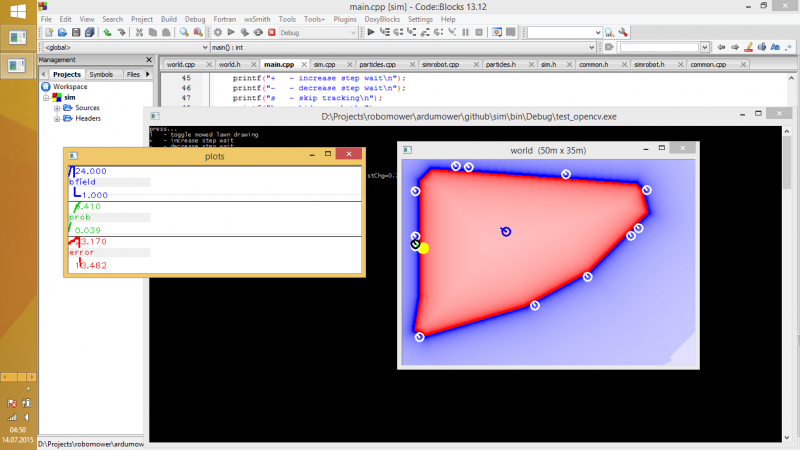Click the Redo arrow icon
800x450 pixels.
pos(121,33)
